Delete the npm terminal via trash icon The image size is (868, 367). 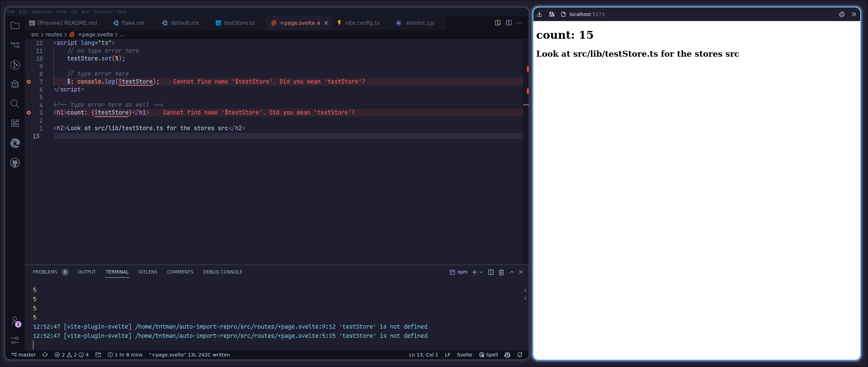click(x=501, y=272)
